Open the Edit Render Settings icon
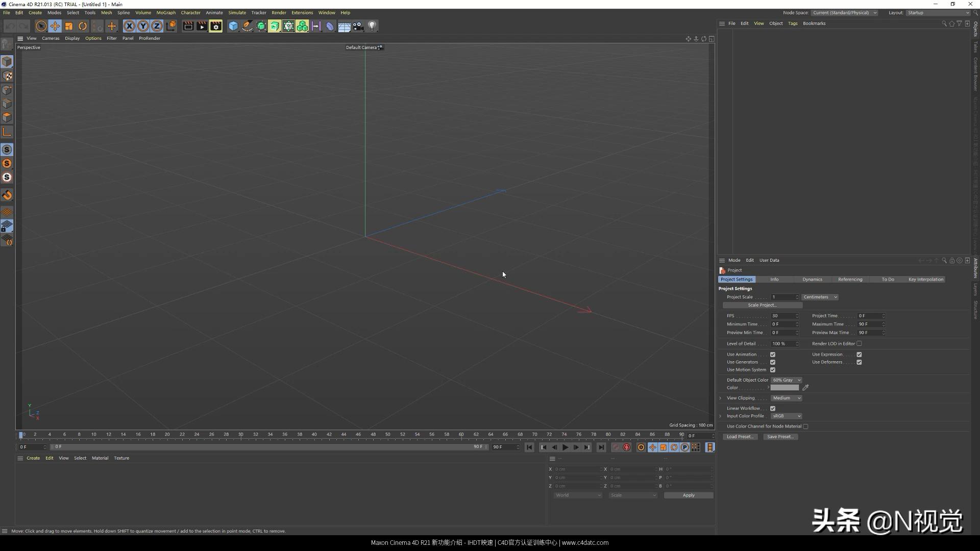The width and height of the screenshot is (980, 551). (216, 26)
